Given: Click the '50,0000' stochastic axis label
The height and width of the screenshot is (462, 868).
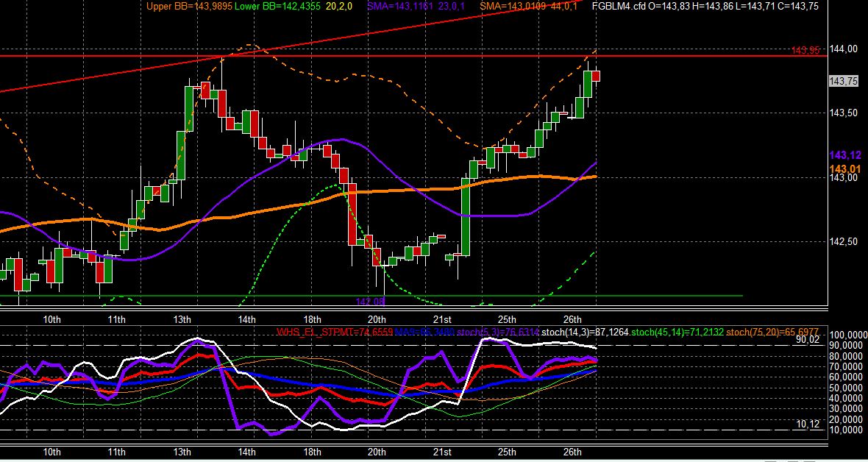Looking at the screenshot, I should coord(847,388).
